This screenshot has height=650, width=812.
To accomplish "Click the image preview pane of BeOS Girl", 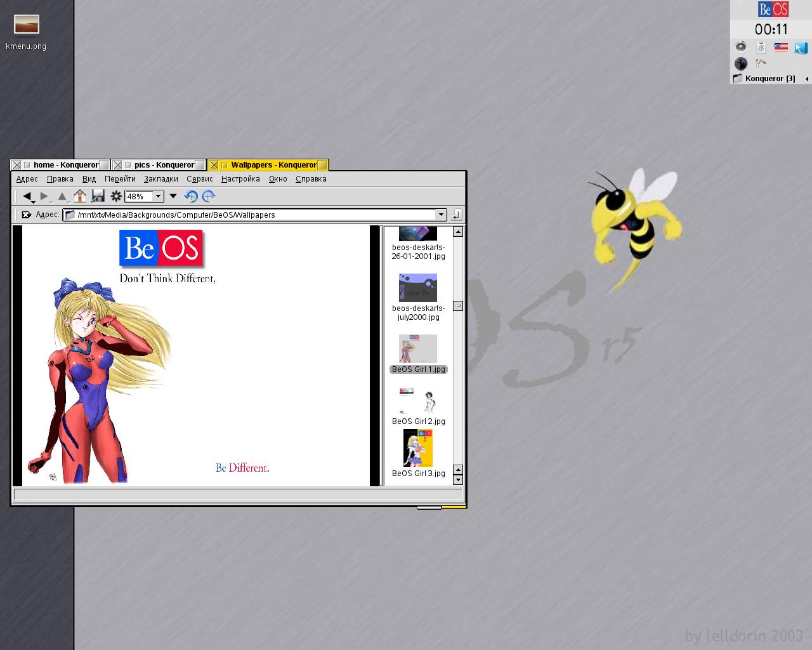I will (x=196, y=355).
